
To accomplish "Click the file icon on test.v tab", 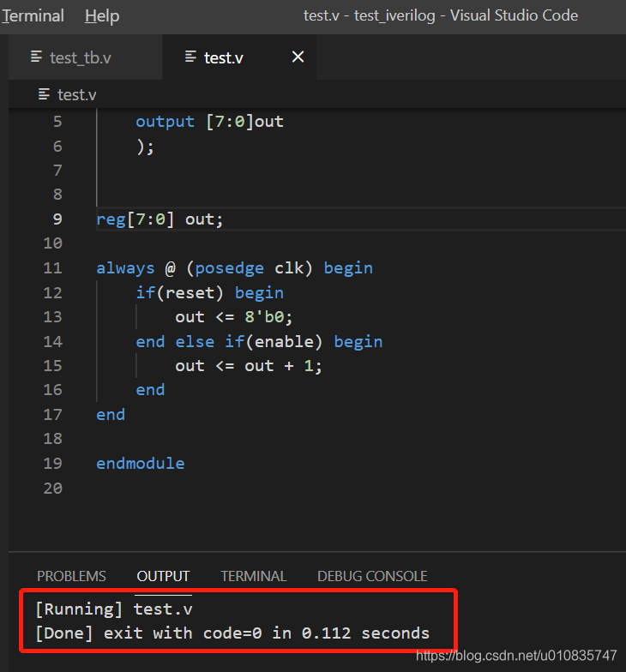I will [x=190, y=57].
